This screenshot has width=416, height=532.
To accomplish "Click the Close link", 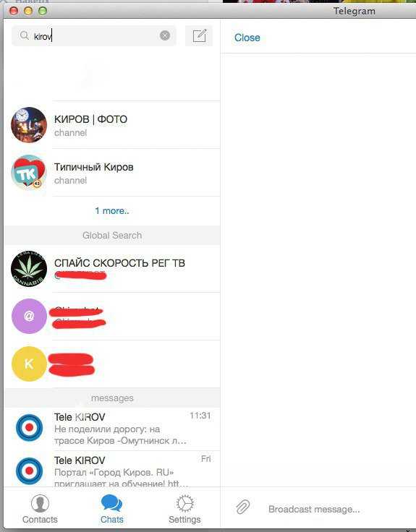I will click(x=247, y=38).
